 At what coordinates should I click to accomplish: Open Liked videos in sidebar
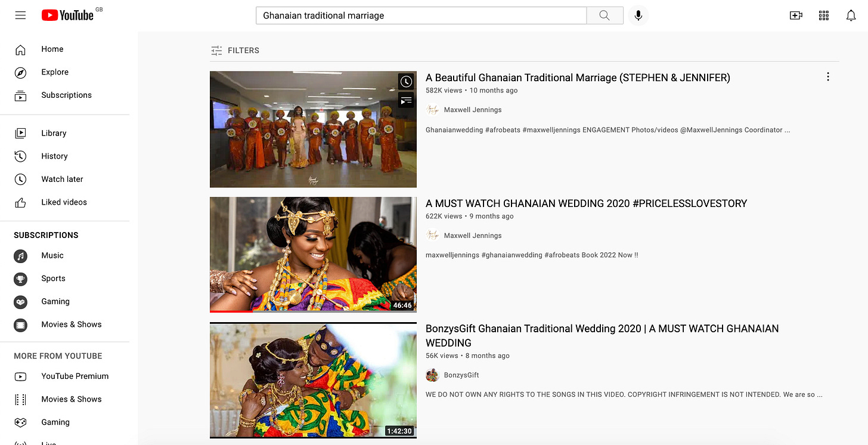coord(64,202)
